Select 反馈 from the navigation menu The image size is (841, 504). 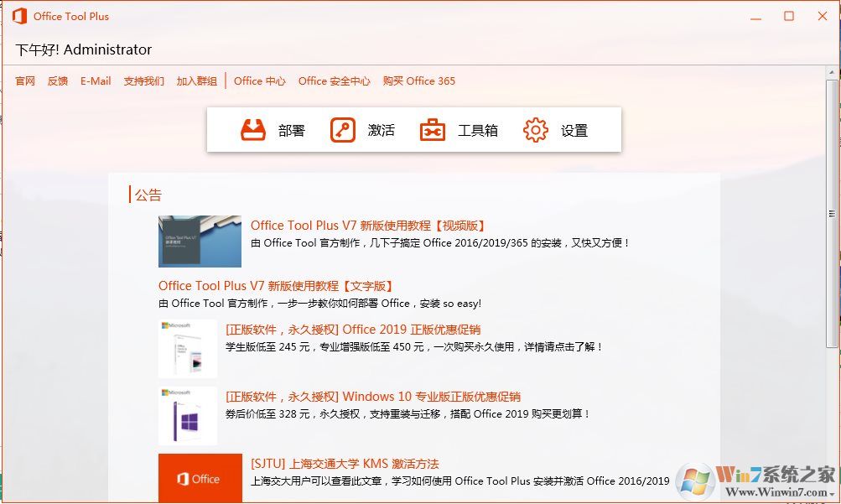(57, 81)
